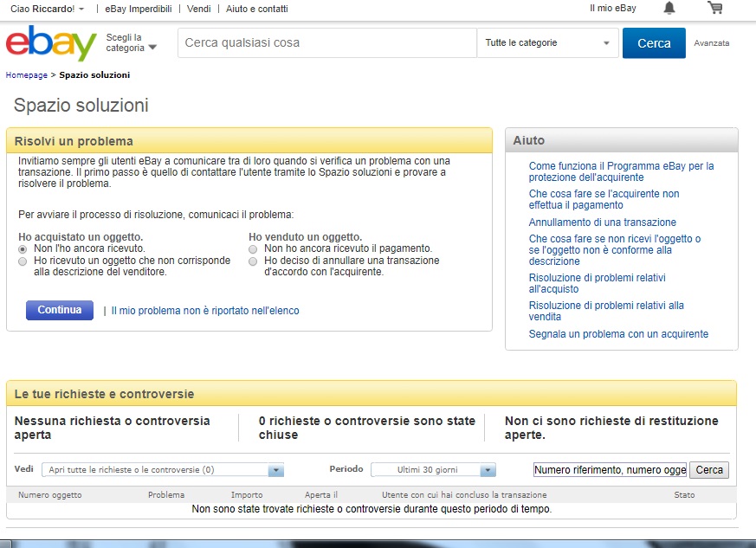Open 'Il mio eBay' menu
Viewport: 756px width, 548px height.
[x=613, y=8]
